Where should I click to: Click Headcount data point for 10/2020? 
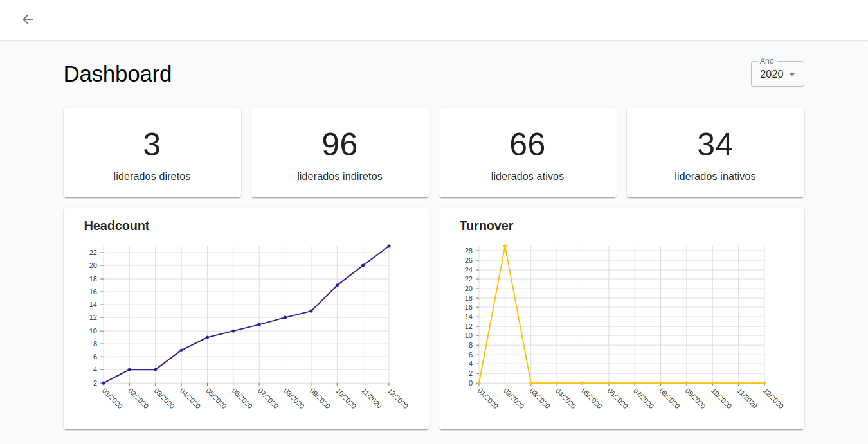(x=337, y=285)
